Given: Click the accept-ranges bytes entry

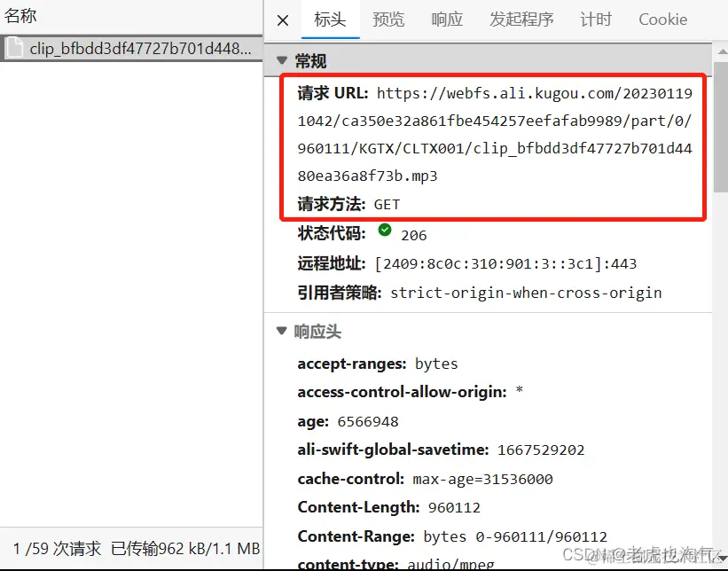Looking at the screenshot, I should [378, 364].
